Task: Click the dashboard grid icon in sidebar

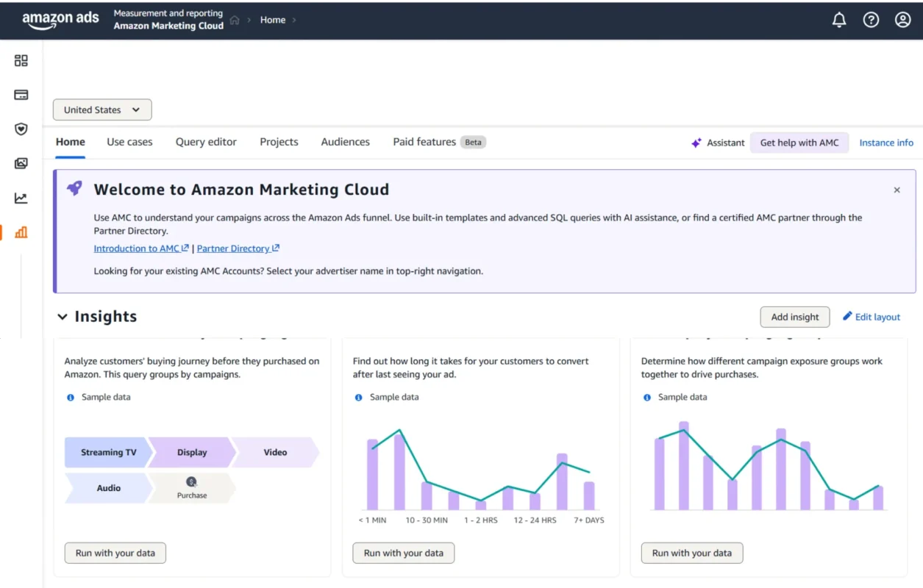Action: 21,60
